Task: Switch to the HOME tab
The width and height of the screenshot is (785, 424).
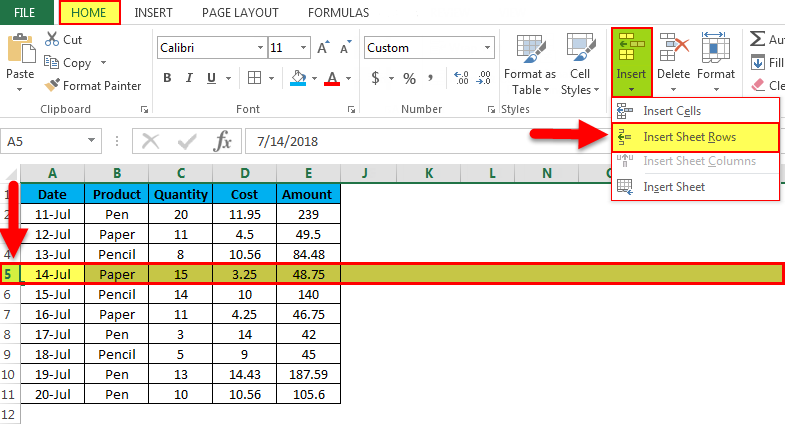Action: tap(90, 13)
